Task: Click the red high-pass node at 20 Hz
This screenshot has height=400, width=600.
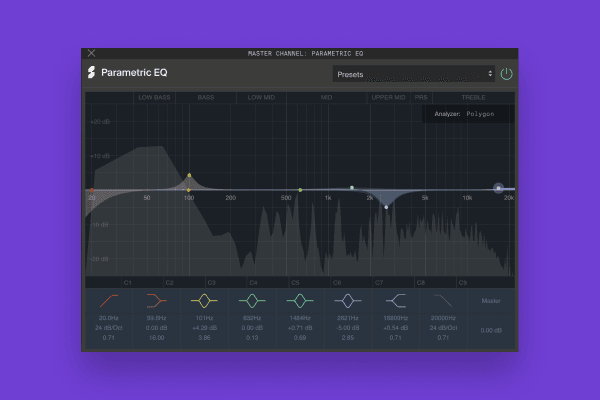Action: click(92, 190)
